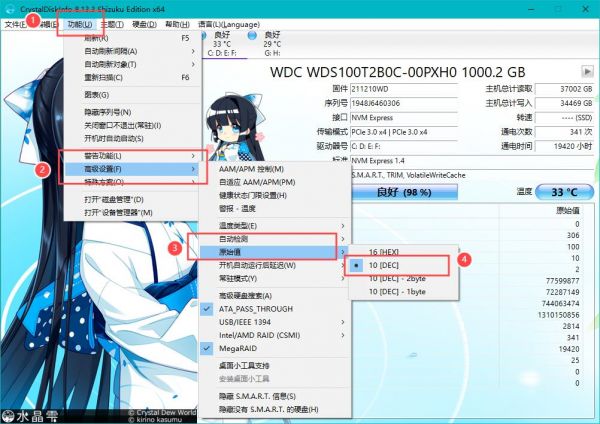The width and height of the screenshot is (600, 424).
Task: Expand the USB/IEEE 1394 submenu
Action: pos(275,322)
